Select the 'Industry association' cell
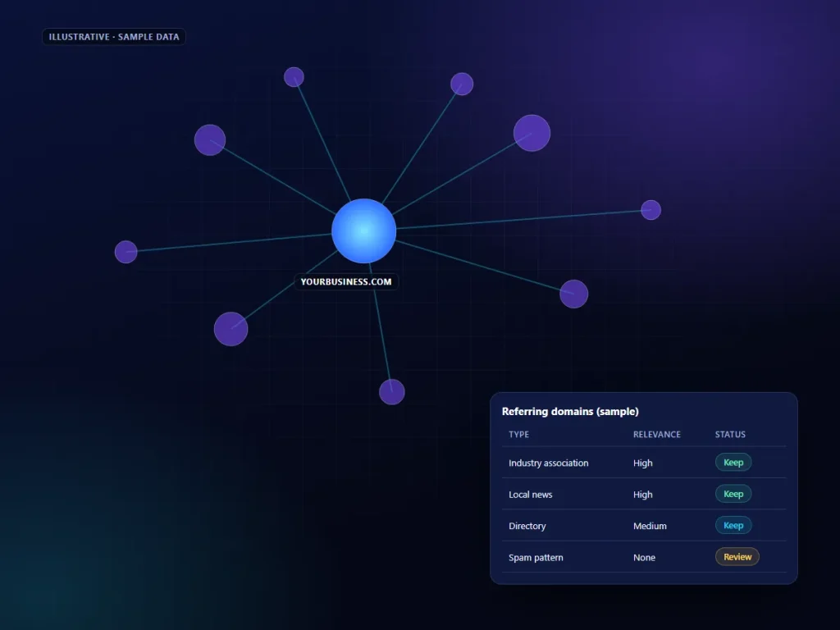 pyautogui.click(x=548, y=463)
